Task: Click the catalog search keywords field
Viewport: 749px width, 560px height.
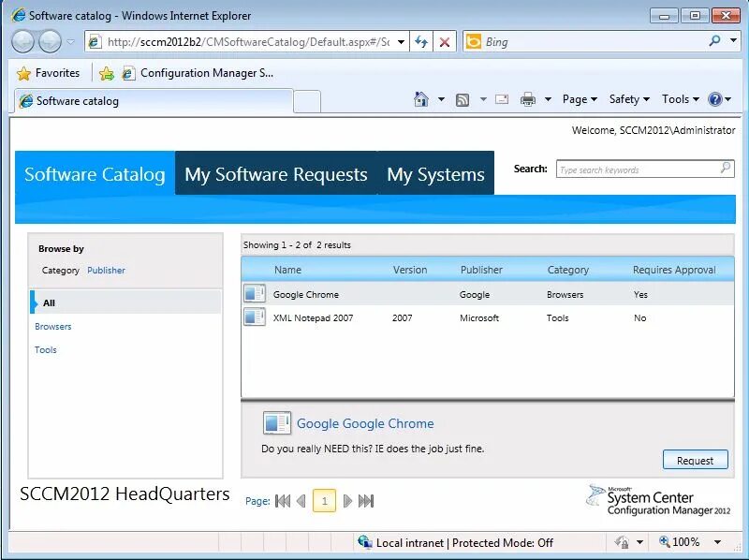Action: 638,169
